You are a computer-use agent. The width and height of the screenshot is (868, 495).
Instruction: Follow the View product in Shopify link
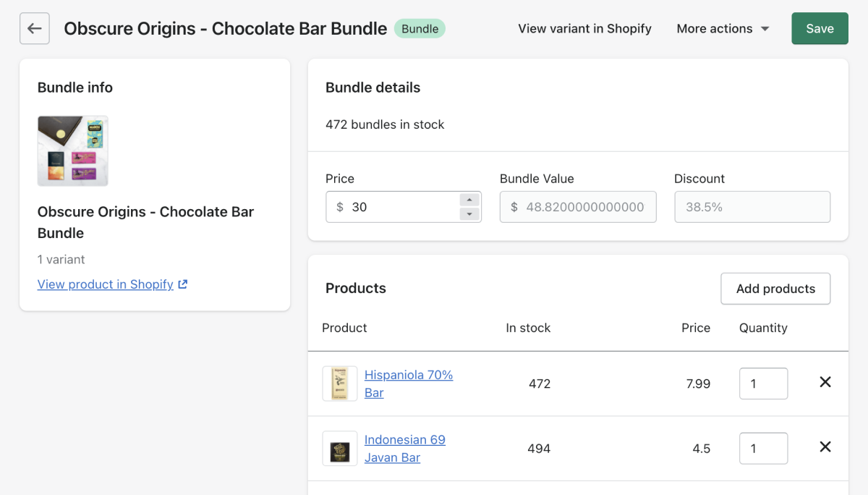click(x=106, y=284)
